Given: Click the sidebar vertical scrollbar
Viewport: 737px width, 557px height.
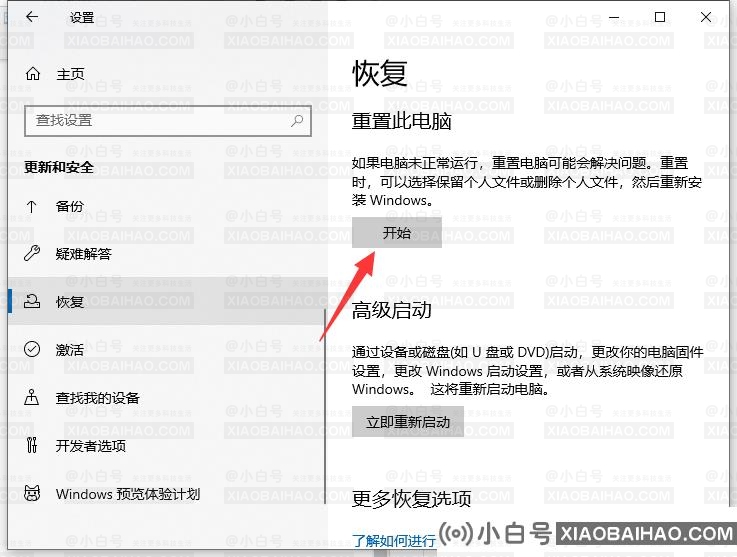Looking at the screenshot, I should point(325,407).
